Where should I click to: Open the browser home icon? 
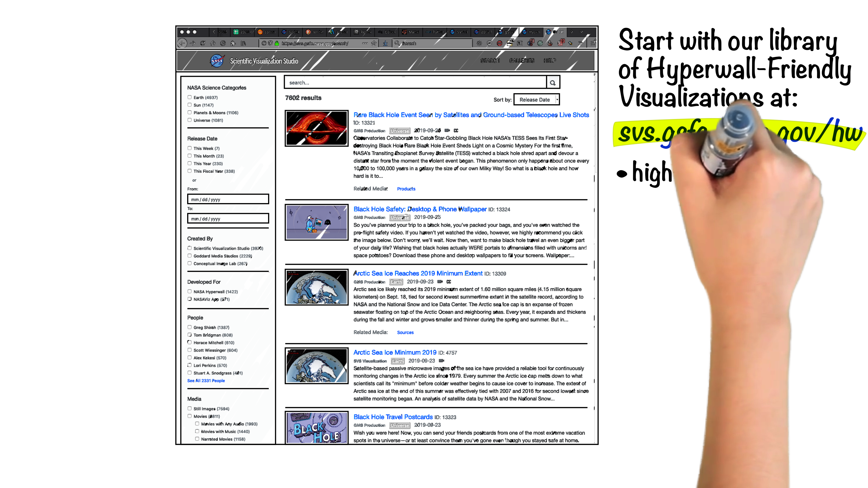point(213,43)
